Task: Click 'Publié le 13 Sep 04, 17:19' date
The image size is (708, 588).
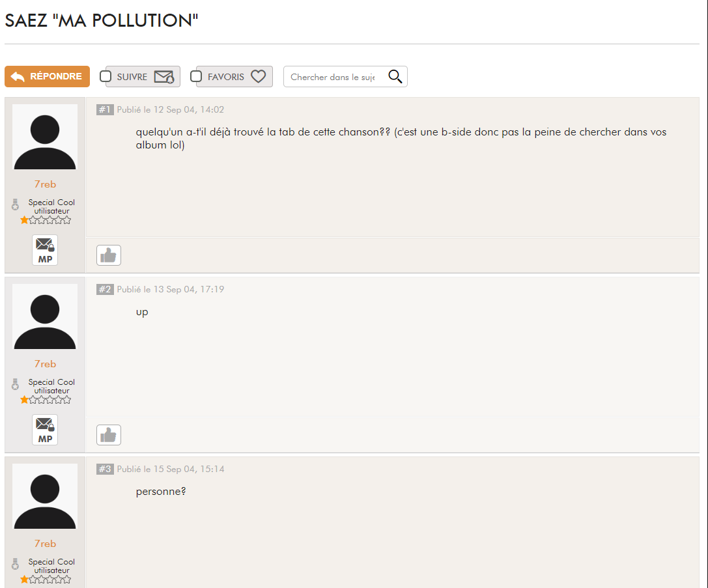Action: [170, 289]
